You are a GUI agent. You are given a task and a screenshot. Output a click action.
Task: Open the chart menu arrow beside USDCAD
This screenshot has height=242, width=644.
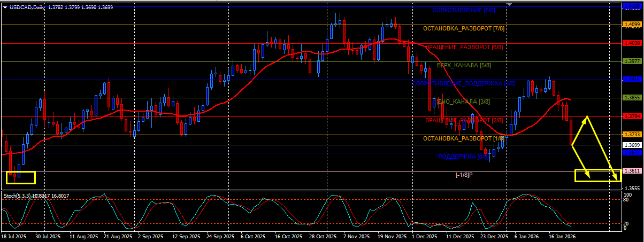[x=5, y=7]
